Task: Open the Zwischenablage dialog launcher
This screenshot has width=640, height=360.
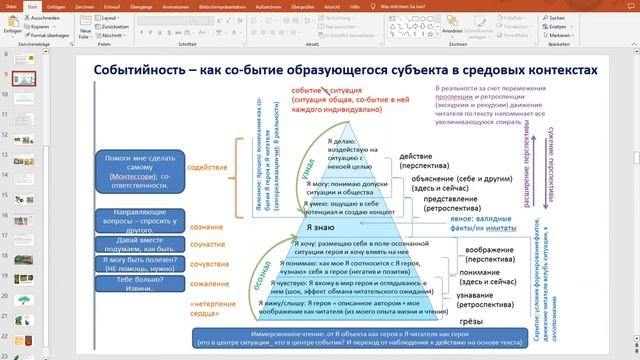Action: click(x=71, y=44)
